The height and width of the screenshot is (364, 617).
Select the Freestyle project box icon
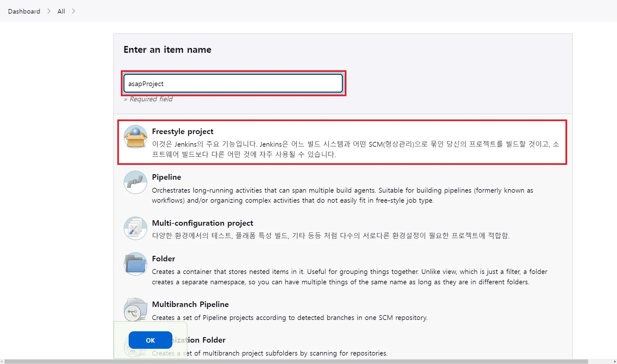(135, 137)
